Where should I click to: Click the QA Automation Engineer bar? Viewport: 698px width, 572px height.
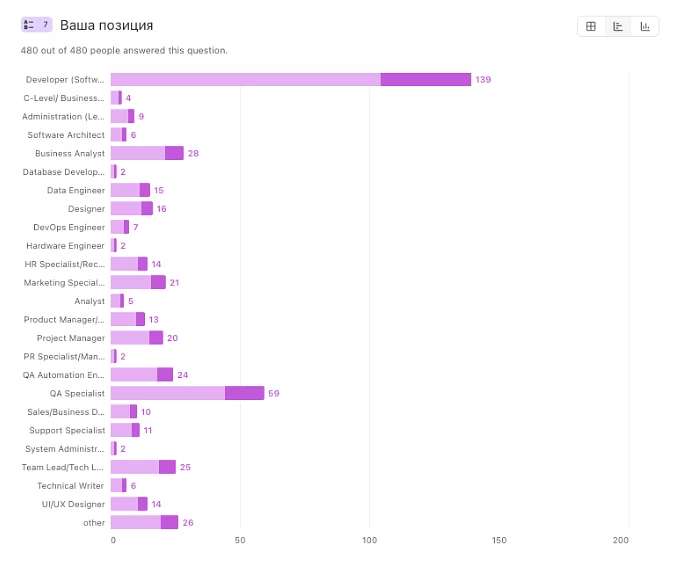142,375
